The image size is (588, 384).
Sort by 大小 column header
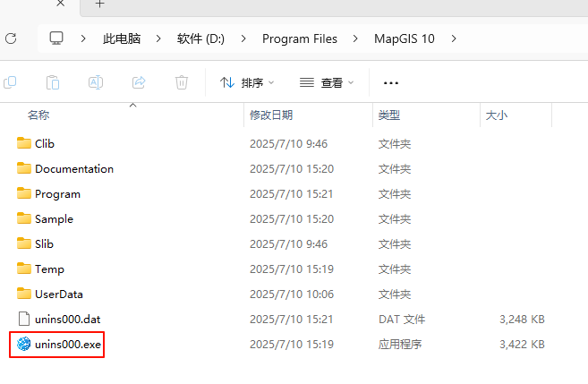tap(496, 115)
